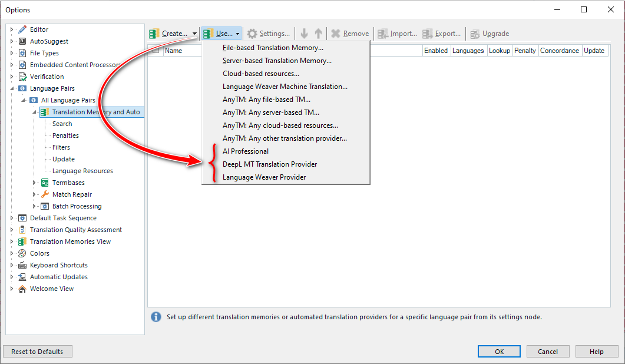Viewport: 625px width, 364px height.
Task: Choose Language Weaver Machine Translation
Action: [286, 87]
